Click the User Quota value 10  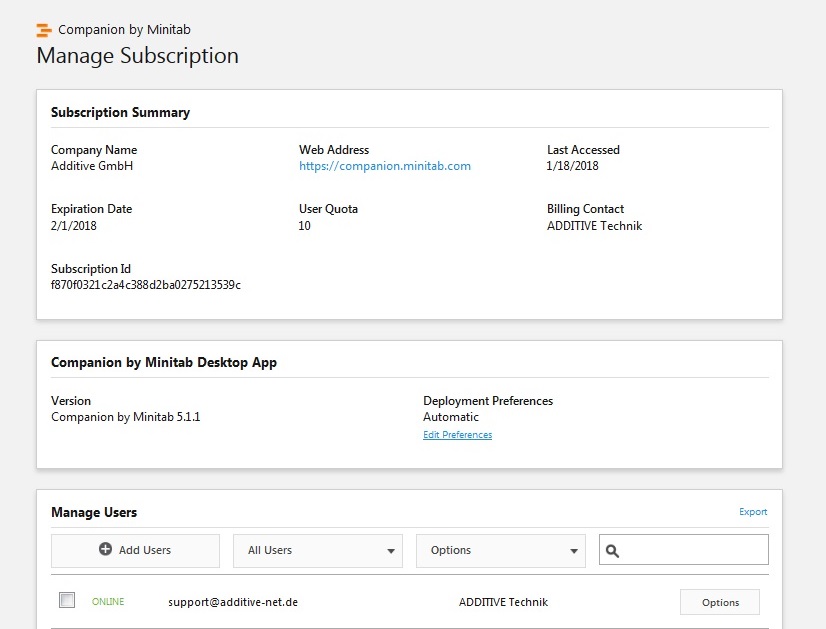[304, 226]
